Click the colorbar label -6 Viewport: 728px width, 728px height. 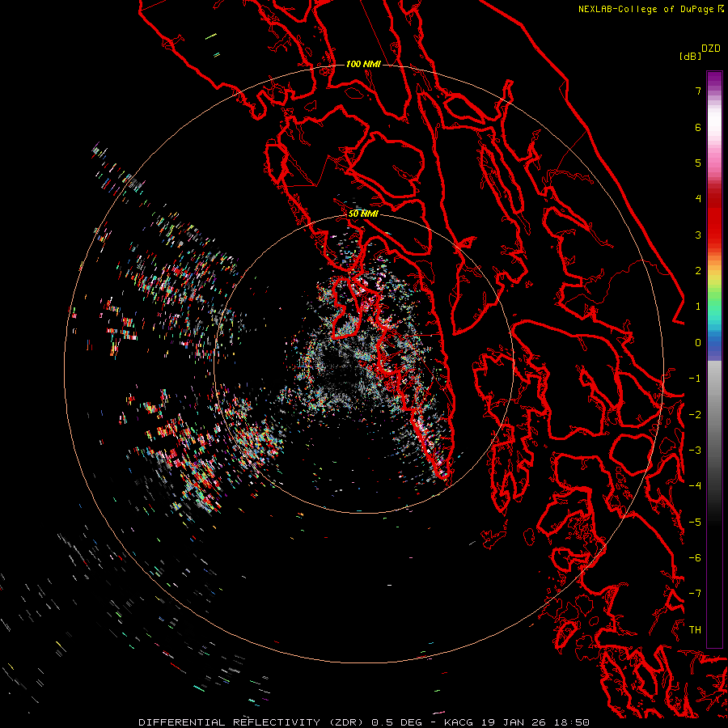(695, 558)
